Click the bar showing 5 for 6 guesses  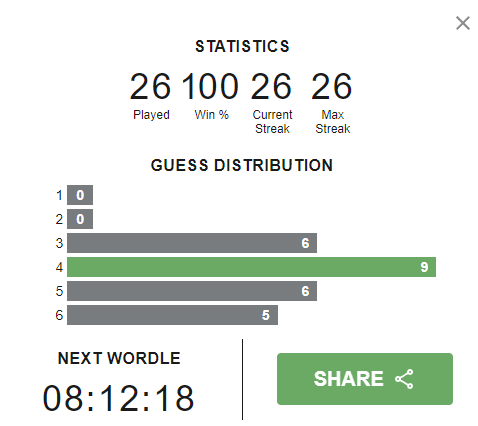[x=172, y=315]
